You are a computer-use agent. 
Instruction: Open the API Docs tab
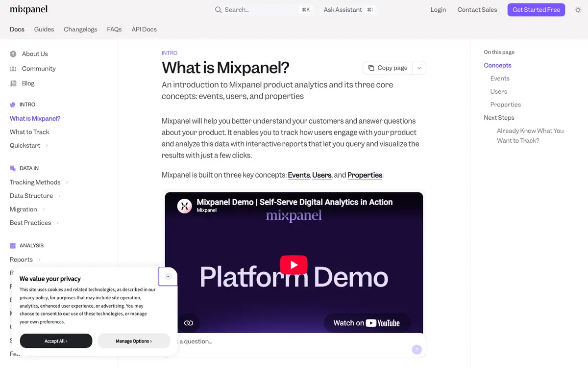(144, 29)
